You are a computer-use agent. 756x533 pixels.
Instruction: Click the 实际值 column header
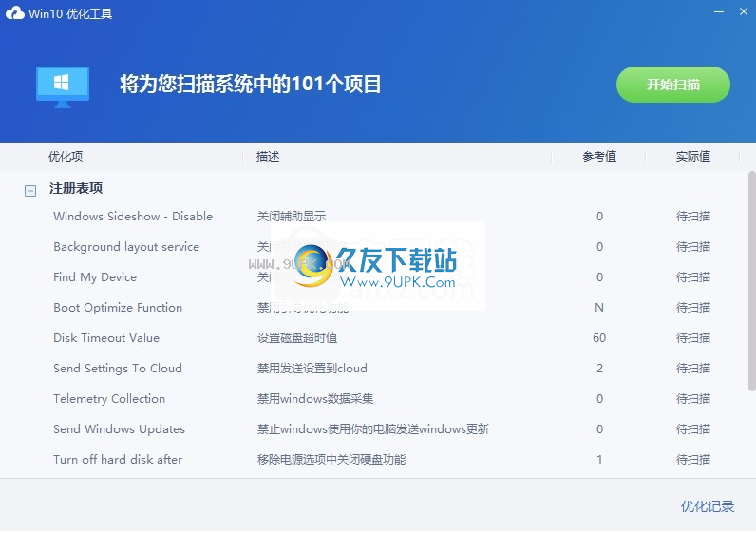coord(692,156)
